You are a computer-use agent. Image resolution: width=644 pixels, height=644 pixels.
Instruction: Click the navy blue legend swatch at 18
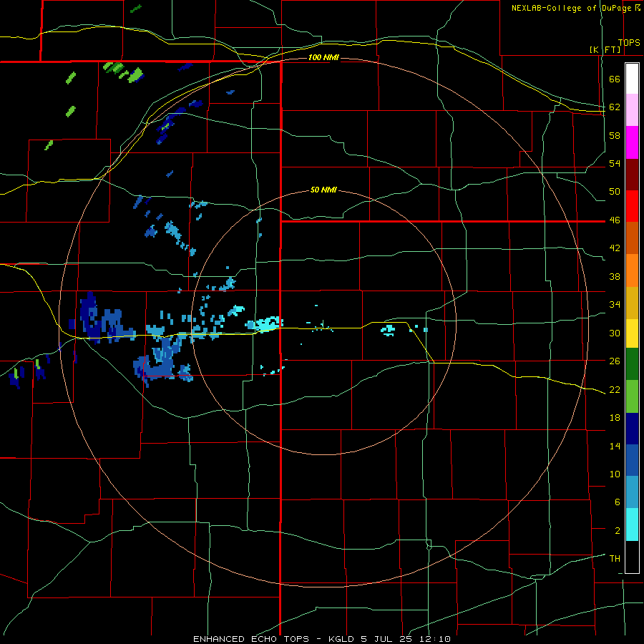[x=632, y=429]
